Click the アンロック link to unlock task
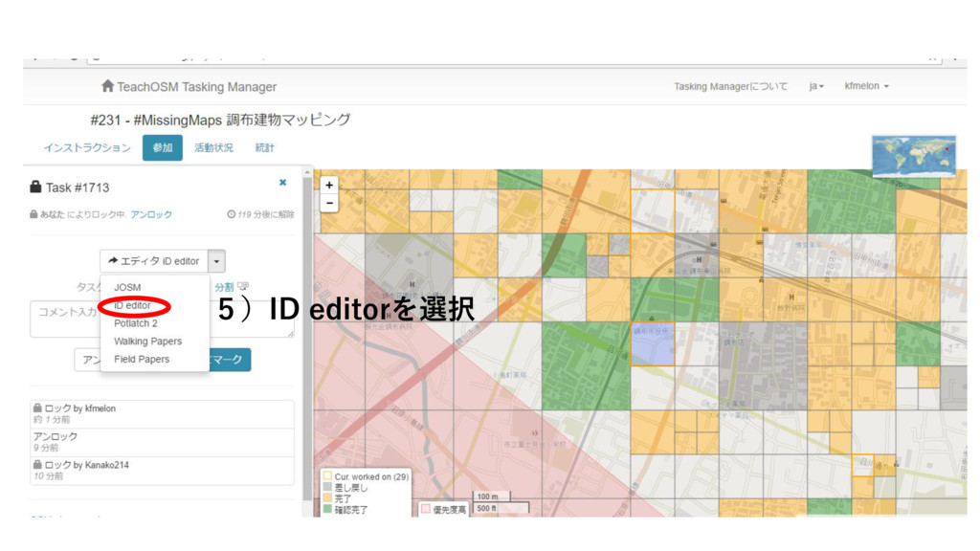Viewport: 980px width, 551px height. pos(151,215)
